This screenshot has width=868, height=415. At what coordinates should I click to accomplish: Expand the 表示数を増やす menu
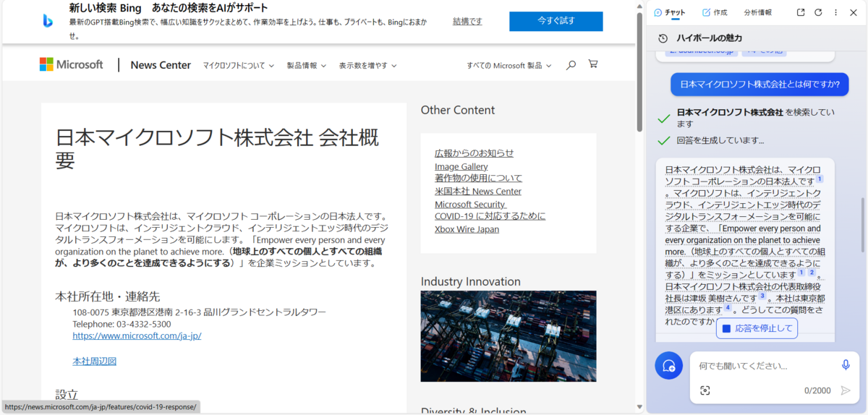[367, 65]
